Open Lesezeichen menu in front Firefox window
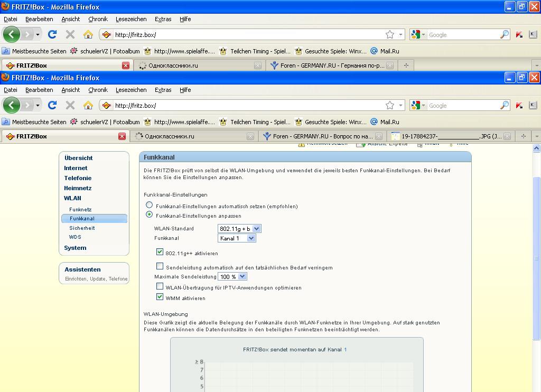The height and width of the screenshot is (392, 541). pyautogui.click(x=131, y=90)
